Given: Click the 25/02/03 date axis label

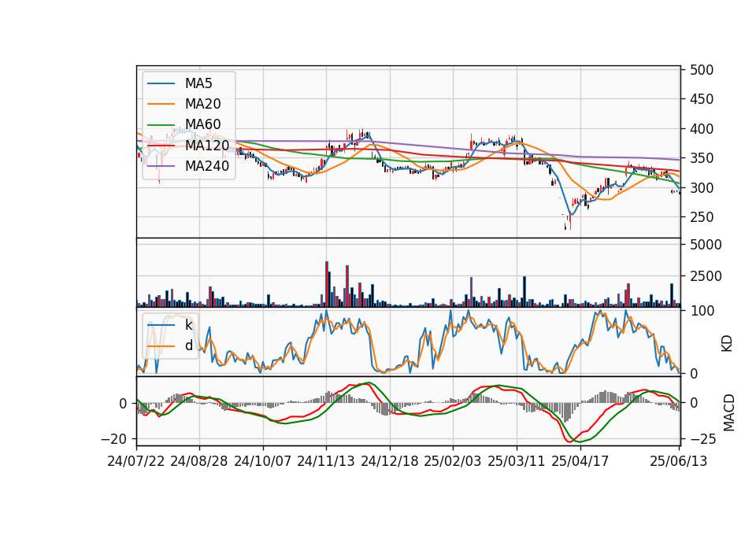Looking at the screenshot, I should (453, 461).
